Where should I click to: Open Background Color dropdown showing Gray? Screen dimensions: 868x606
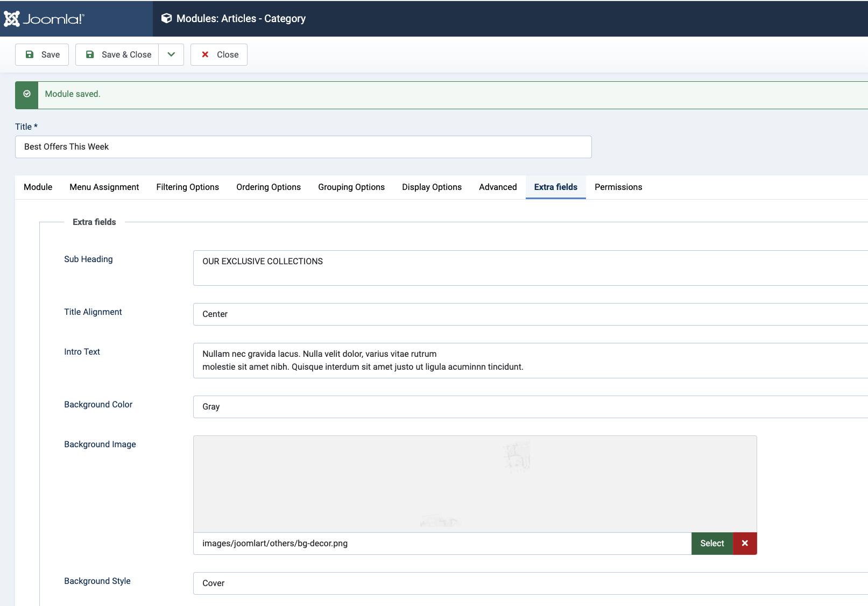point(530,407)
